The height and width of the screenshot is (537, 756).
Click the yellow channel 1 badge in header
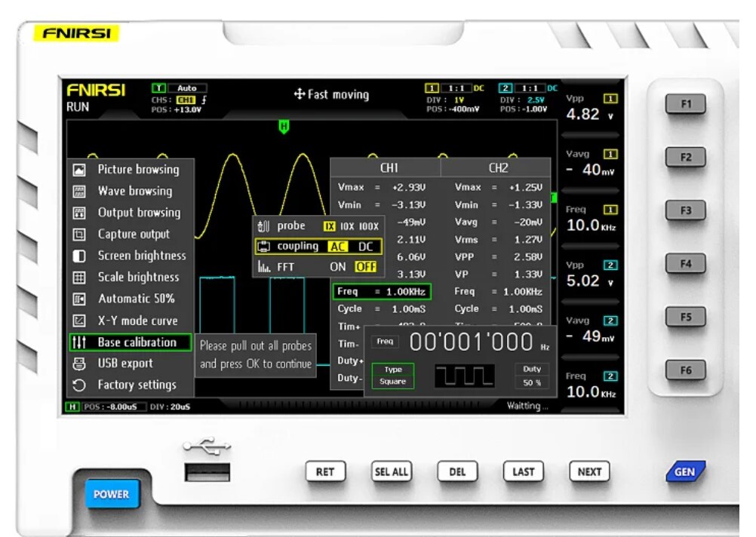point(432,87)
